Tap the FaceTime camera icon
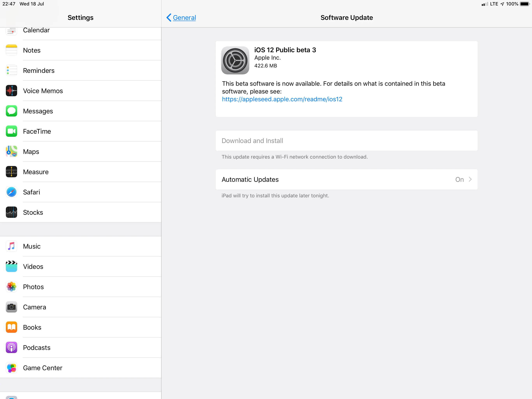 click(11, 131)
